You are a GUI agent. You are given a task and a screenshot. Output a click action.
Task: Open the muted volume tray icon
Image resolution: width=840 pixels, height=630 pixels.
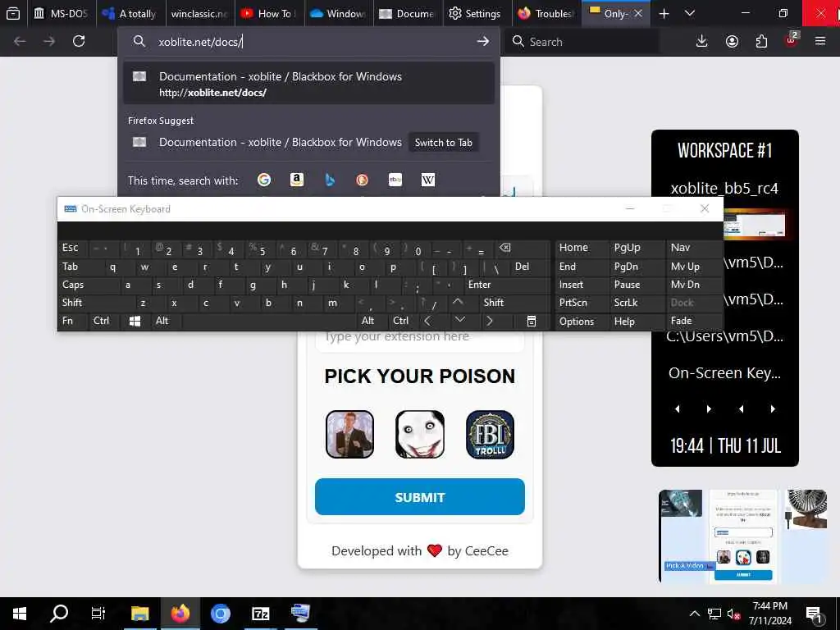point(733,614)
